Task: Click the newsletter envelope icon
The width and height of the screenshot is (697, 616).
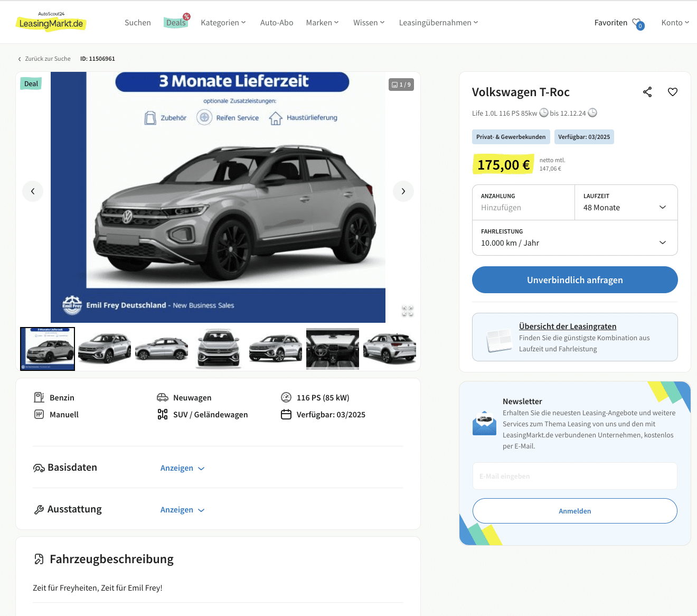Action: click(x=484, y=423)
